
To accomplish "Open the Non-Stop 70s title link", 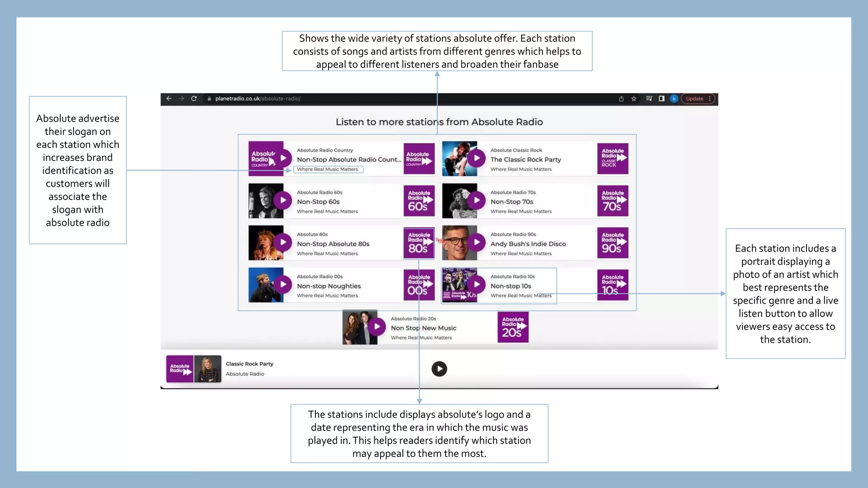I will (x=512, y=202).
